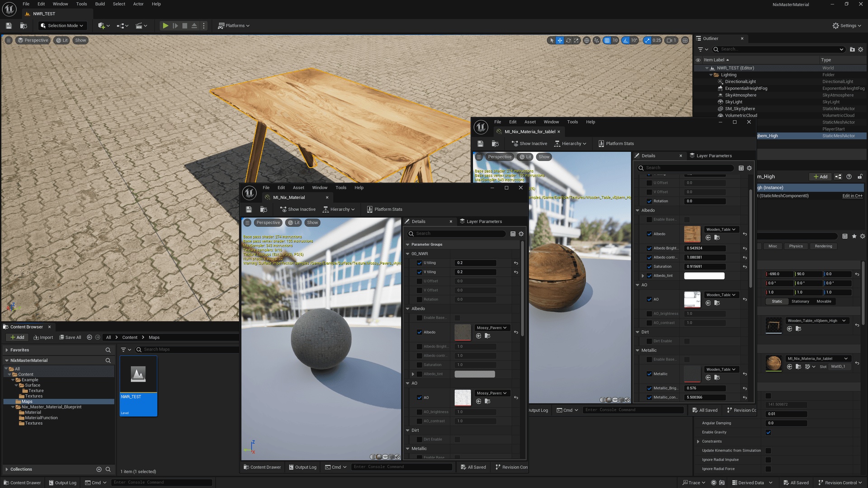Collapse the 00_NWR parameter group
868x488 pixels.
(407, 253)
